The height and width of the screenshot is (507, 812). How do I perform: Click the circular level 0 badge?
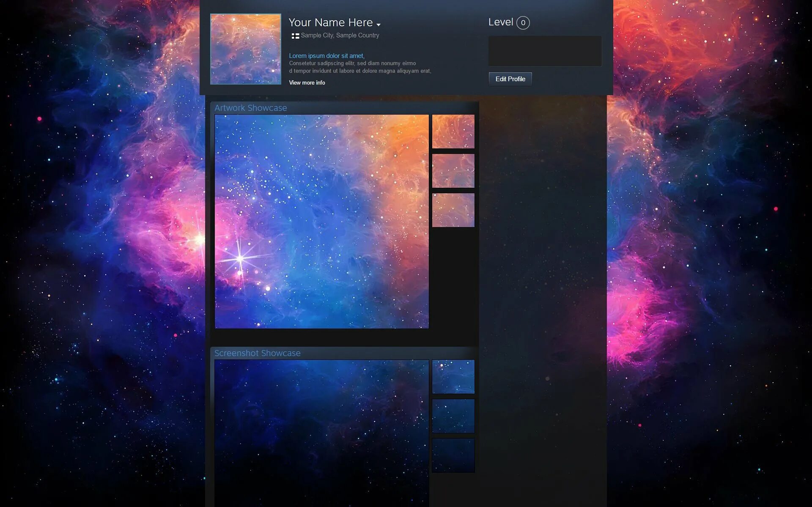point(523,23)
